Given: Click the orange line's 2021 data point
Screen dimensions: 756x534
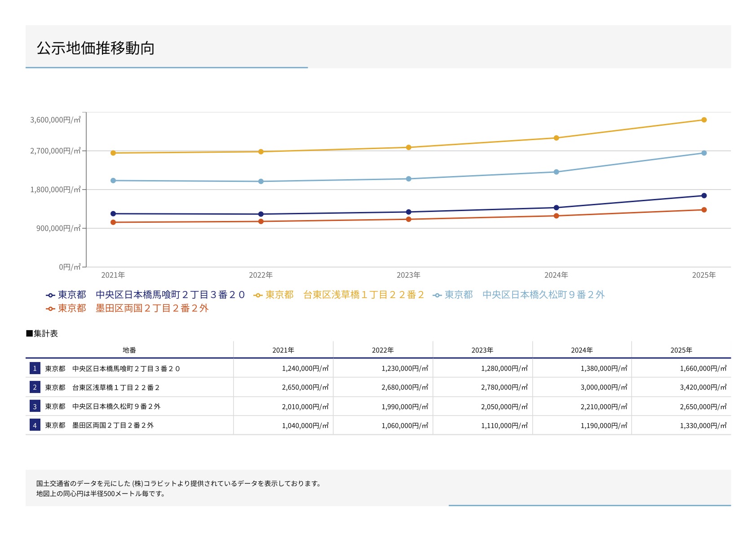Looking at the screenshot, I should tap(113, 222).
